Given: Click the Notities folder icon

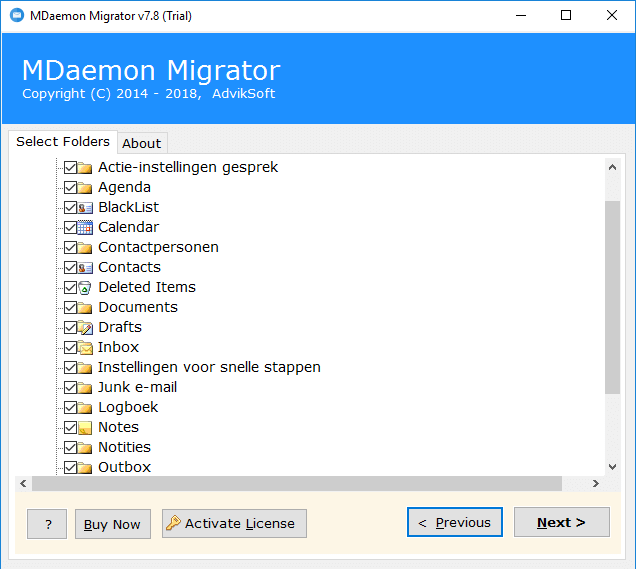Looking at the screenshot, I should click(x=85, y=447).
